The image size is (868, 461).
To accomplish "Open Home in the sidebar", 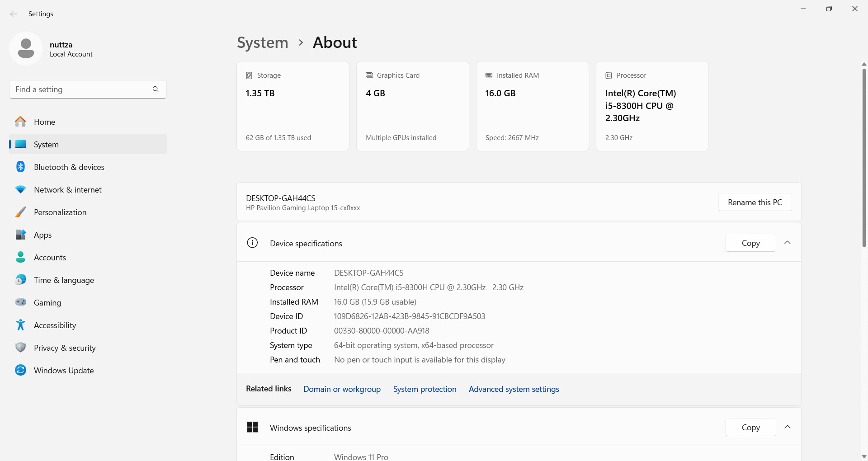I will point(88,122).
